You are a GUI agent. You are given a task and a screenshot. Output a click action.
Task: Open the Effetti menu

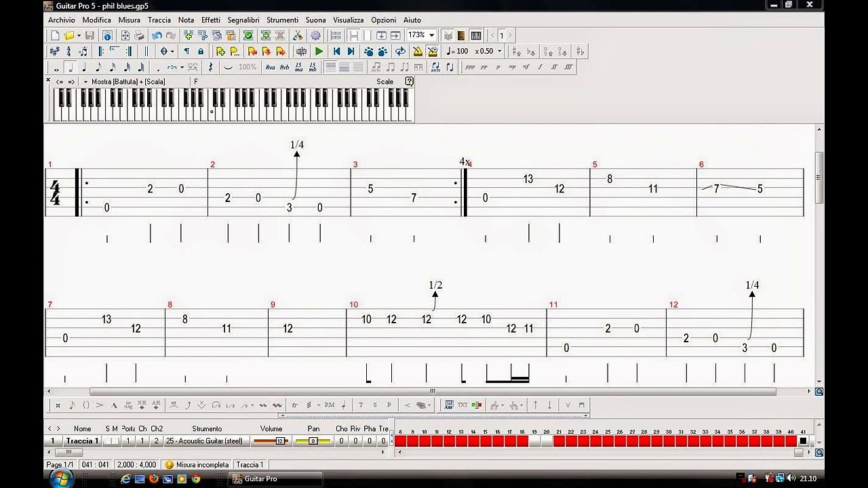click(x=210, y=20)
